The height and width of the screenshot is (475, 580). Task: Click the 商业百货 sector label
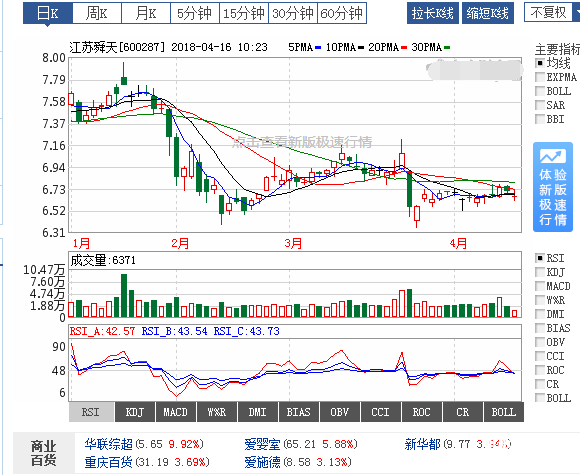(x=44, y=453)
